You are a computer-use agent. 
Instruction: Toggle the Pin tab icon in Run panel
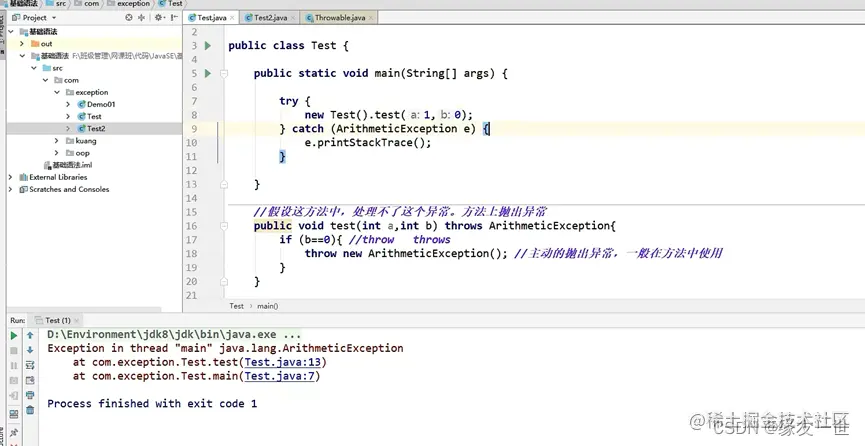[x=14, y=432]
